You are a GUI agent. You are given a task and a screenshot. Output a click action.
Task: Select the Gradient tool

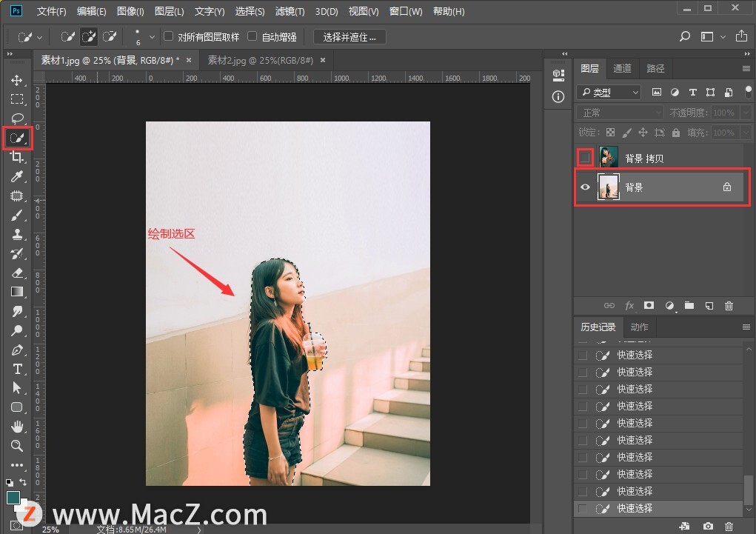(x=17, y=292)
